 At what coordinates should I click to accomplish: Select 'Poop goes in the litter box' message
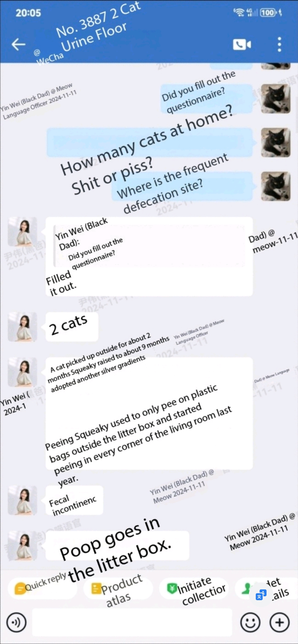(117, 546)
